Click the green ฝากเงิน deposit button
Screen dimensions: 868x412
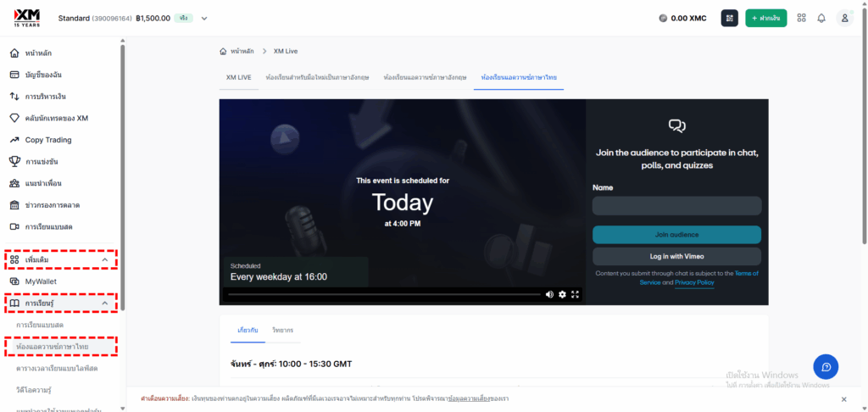766,19
